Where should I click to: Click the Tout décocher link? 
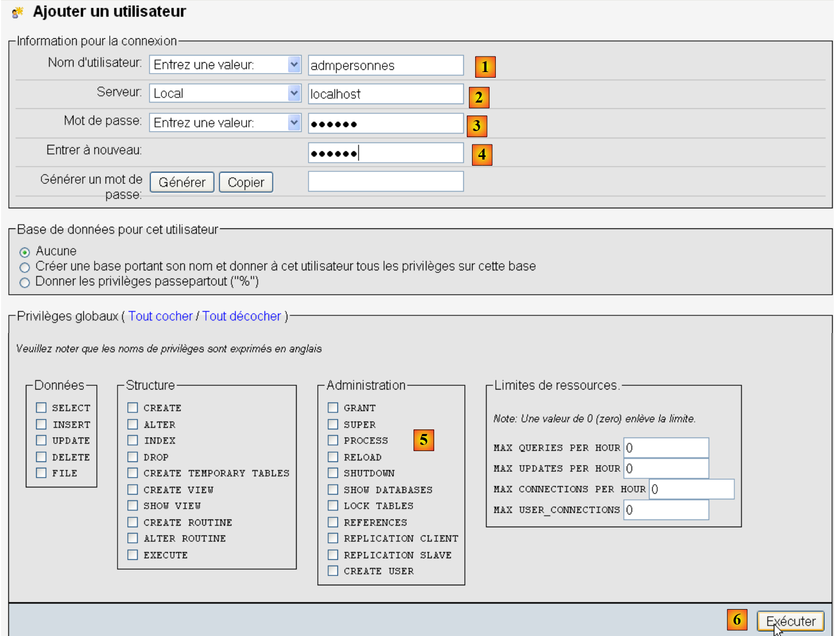point(241,316)
